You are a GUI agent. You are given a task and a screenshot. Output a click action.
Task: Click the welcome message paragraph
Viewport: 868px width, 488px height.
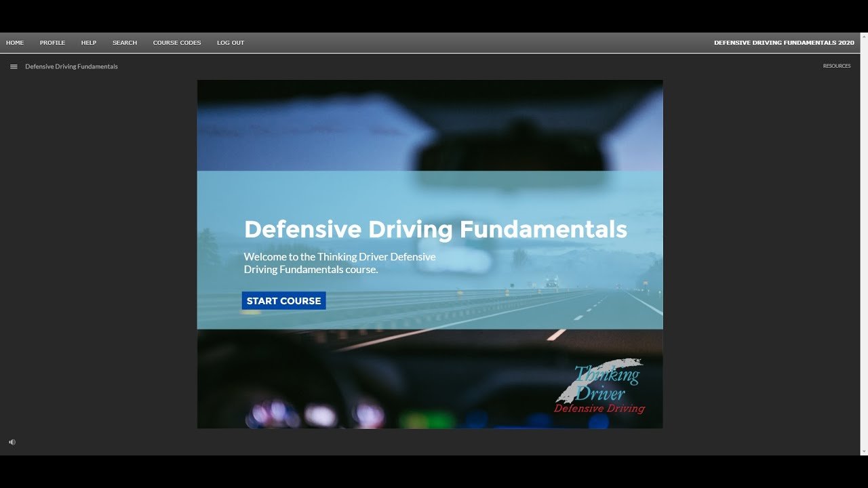(340, 263)
